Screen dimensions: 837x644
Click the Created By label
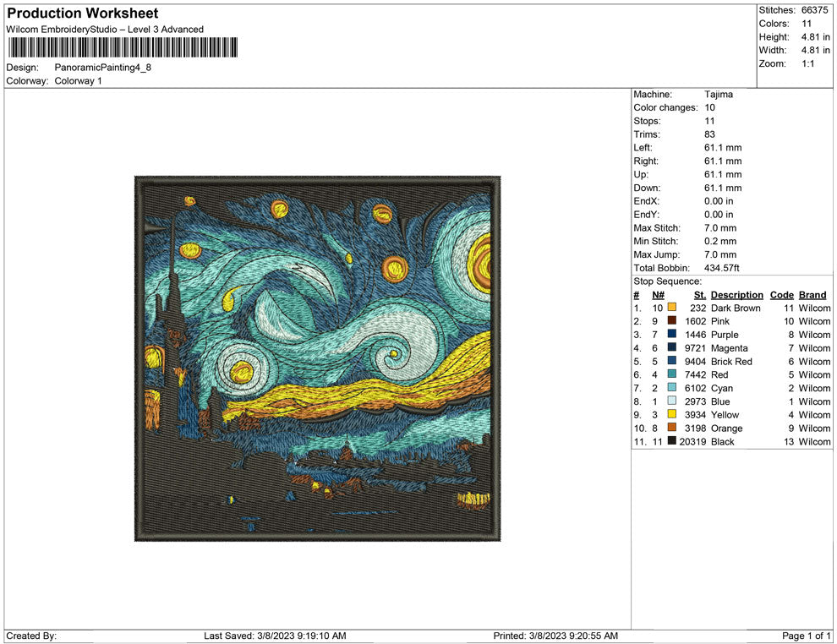[x=31, y=636]
